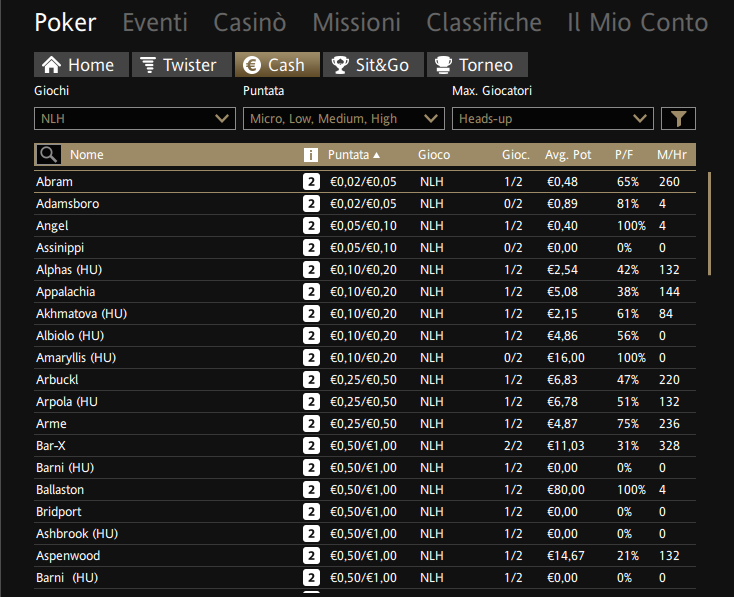Select the Amaryllis (HU) table name
This screenshot has height=597, width=734.
[x=76, y=358]
